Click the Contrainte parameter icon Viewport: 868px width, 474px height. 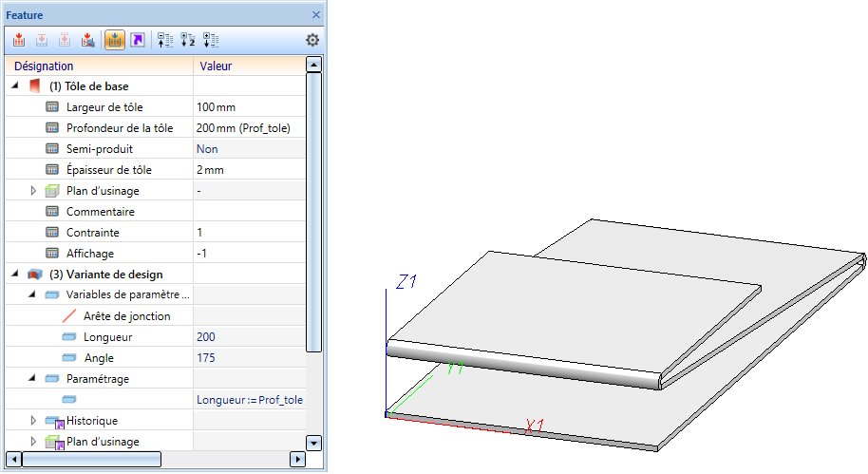pos(52,232)
